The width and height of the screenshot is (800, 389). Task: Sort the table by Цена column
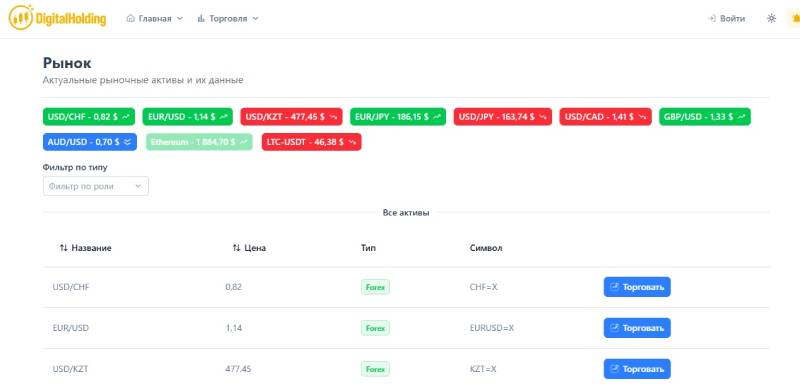click(249, 248)
